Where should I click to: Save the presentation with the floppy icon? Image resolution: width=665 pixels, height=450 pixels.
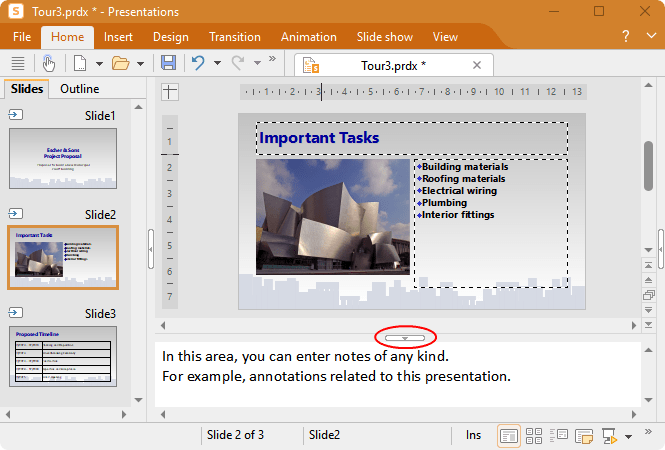coord(168,63)
